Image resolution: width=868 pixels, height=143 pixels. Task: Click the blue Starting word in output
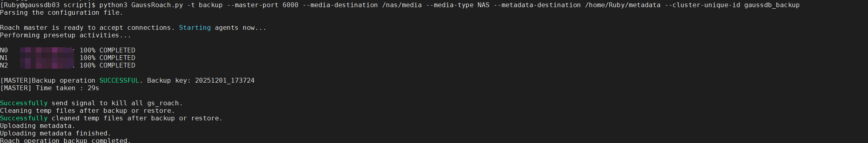pyautogui.click(x=195, y=28)
